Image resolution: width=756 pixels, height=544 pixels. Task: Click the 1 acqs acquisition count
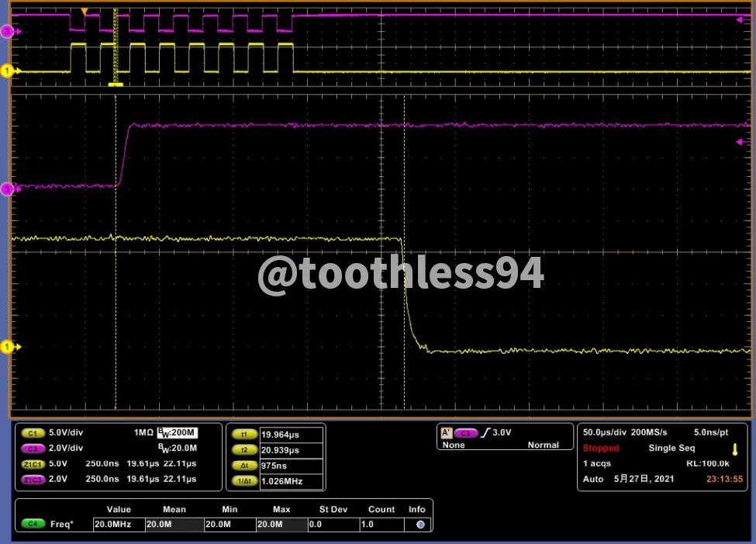pos(597,463)
